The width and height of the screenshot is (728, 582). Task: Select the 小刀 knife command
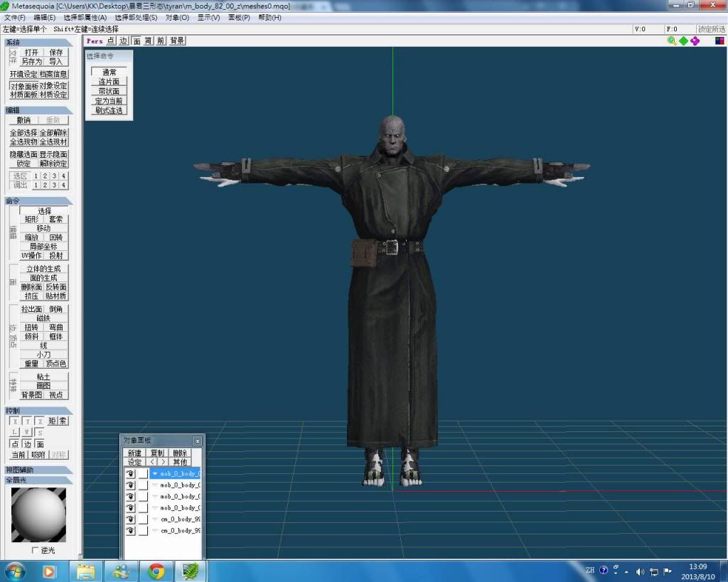click(43, 355)
